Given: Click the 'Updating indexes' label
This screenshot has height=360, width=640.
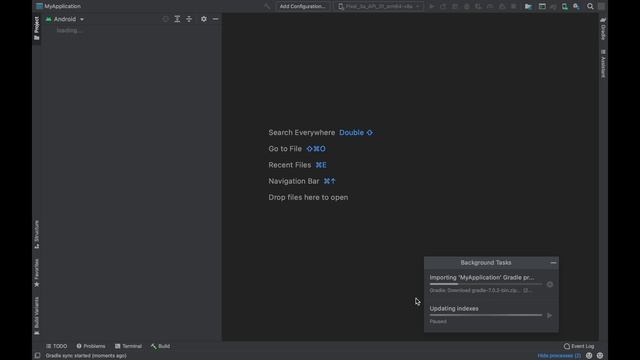Looking at the screenshot, I should (x=454, y=309).
